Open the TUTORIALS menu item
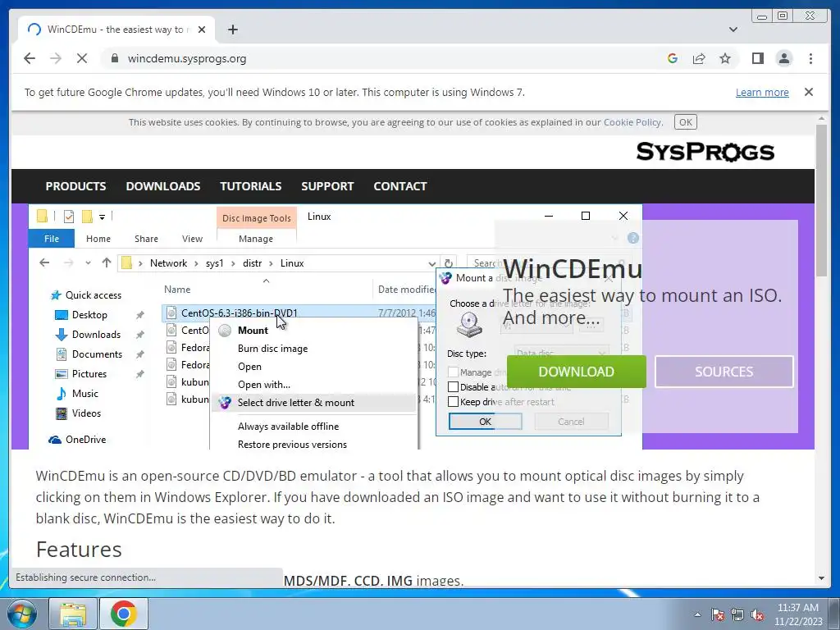Viewport: 840px width, 630px height. click(x=251, y=186)
